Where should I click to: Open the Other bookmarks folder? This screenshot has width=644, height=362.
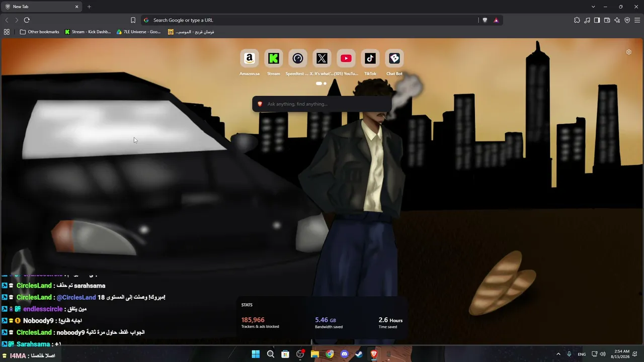tap(40, 32)
